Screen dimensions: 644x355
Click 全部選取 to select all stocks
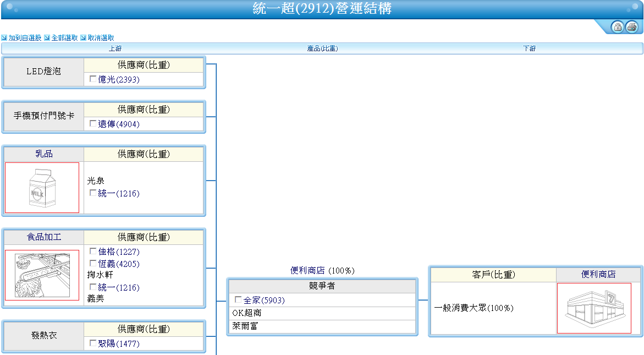[x=64, y=38]
